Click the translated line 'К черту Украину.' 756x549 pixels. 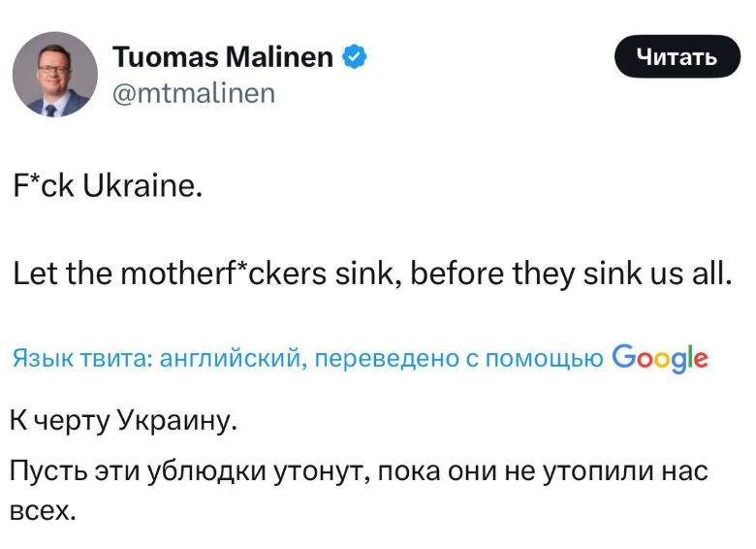(122, 422)
